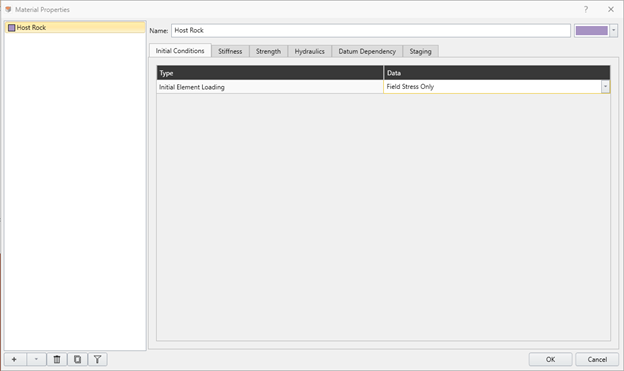Click the Initial Element Loading cell
The image size is (624, 371).
click(x=270, y=87)
